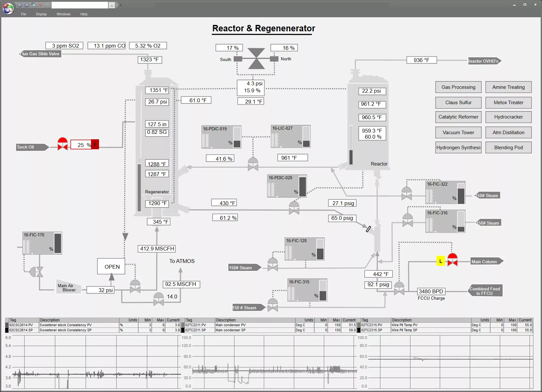
Task: Open the Display menu
Action: click(x=41, y=14)
